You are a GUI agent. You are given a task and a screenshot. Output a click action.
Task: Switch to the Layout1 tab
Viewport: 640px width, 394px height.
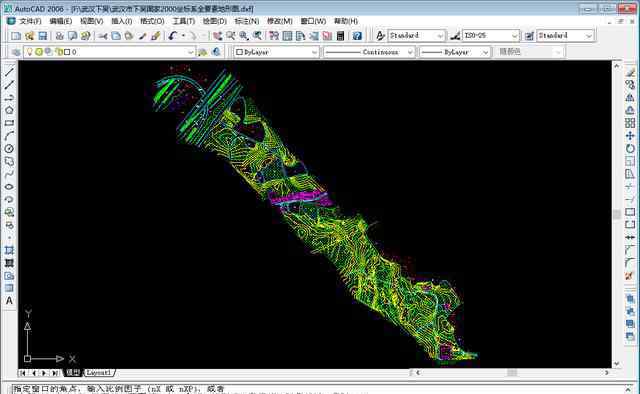point(98,372)
